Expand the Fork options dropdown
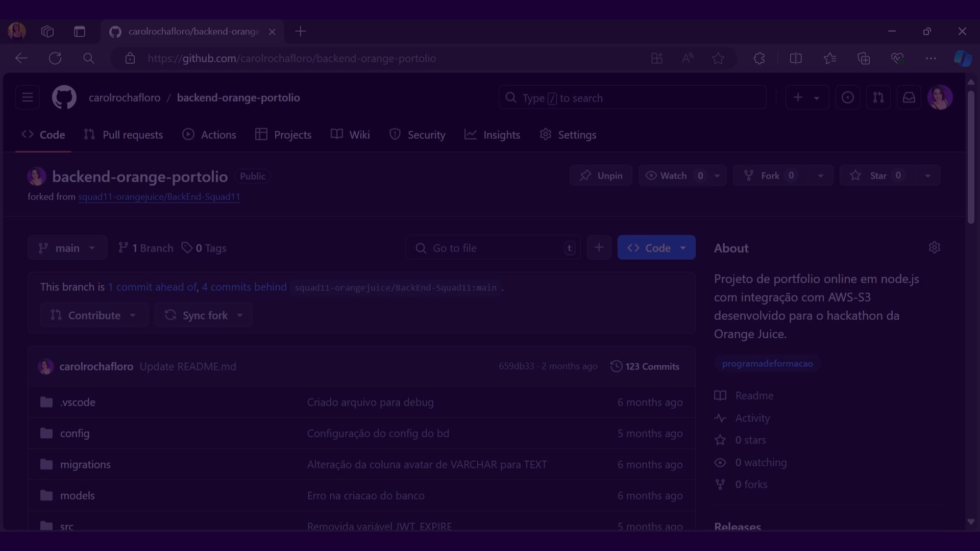Image resolution: width=980 pixels, height=551 pixels. (x=821, y=176)
